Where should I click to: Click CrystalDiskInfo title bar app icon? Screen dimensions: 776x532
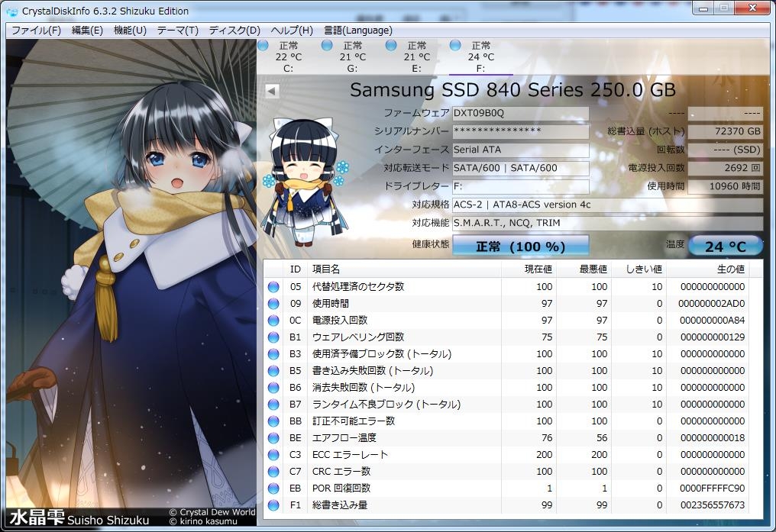pos(12,11)
